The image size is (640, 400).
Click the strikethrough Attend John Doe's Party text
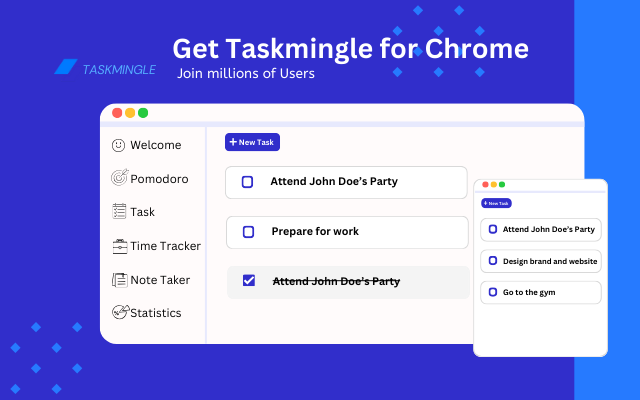[336, 281]
